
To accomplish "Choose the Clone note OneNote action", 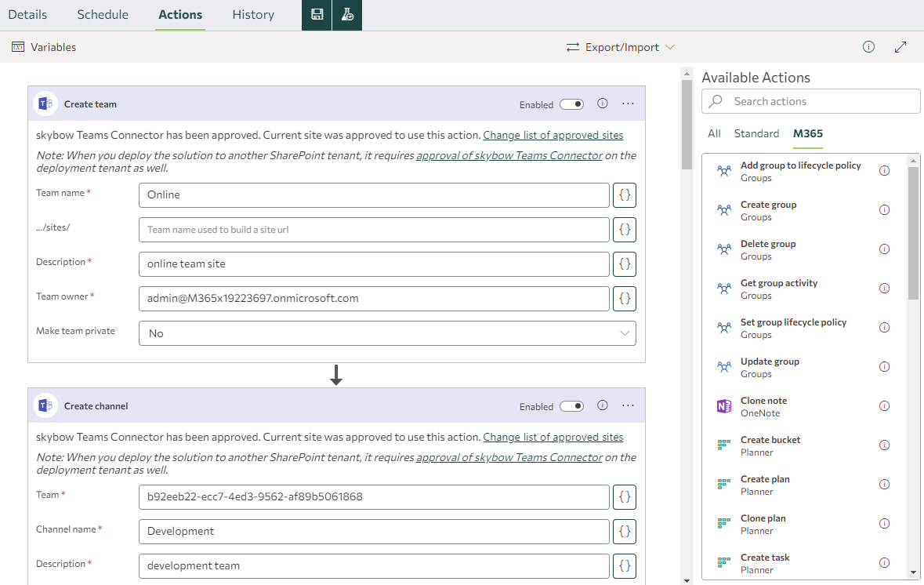I will point(803,406).
